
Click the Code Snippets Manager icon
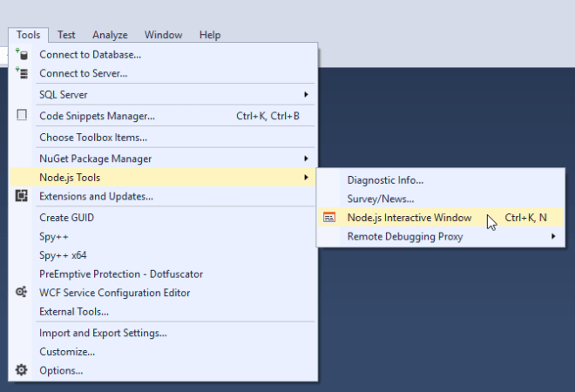point(22,116)
